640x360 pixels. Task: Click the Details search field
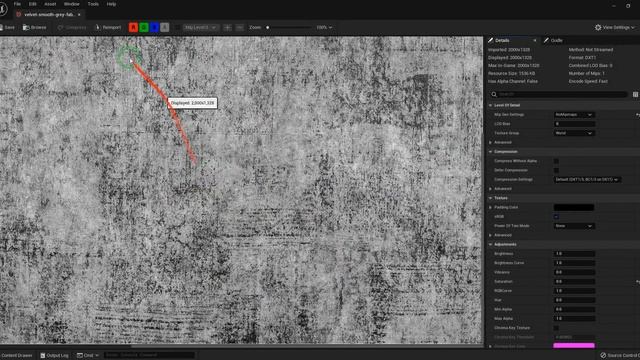(558, 94)
